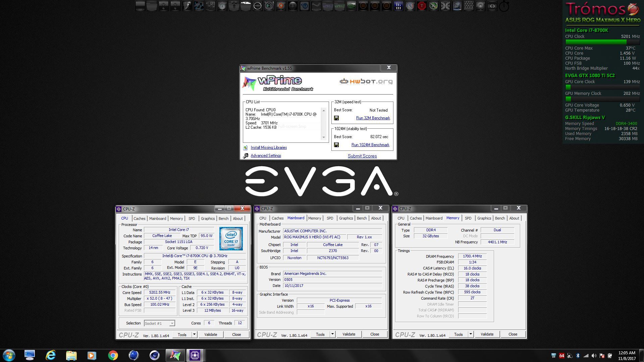
Task: Open Internet Explorer from the taskbar
Action: click(50, 355)
